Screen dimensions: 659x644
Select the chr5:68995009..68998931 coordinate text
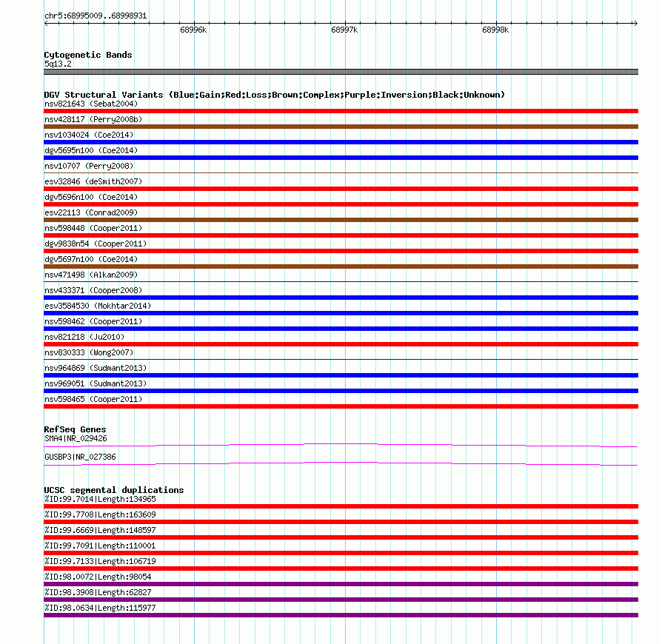[96, 16]
